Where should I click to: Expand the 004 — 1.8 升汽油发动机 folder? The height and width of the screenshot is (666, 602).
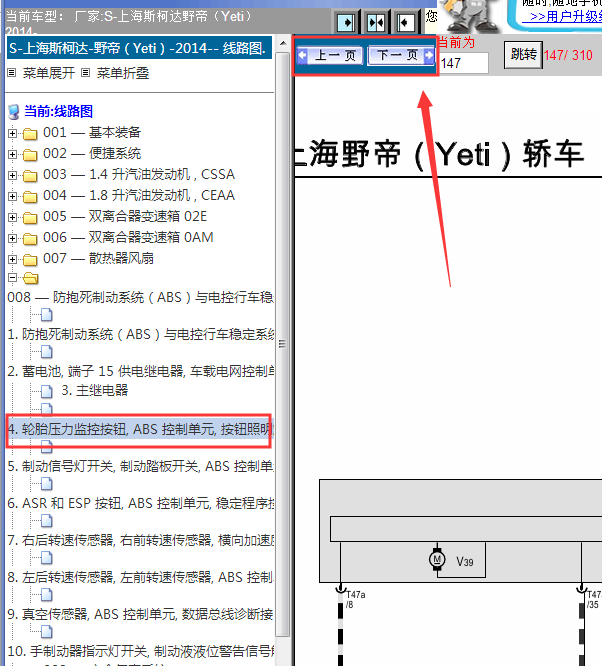coord(12,196)
